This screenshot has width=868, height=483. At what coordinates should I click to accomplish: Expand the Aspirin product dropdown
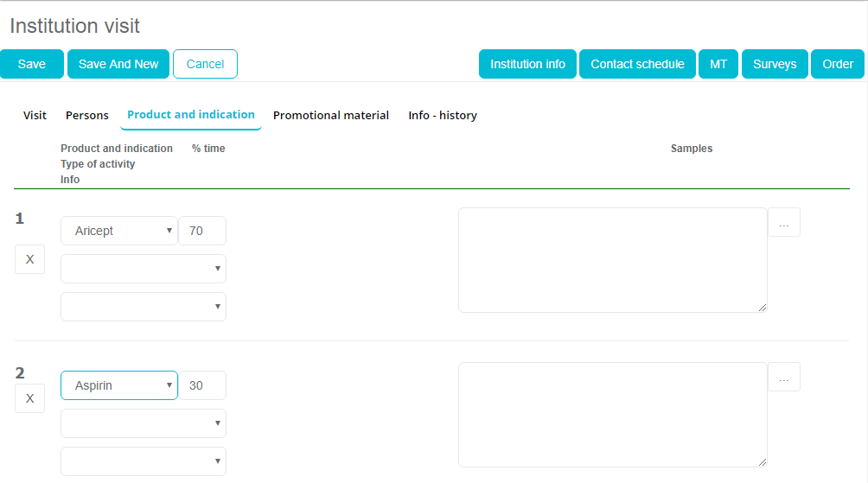click(x=118, y=385)
